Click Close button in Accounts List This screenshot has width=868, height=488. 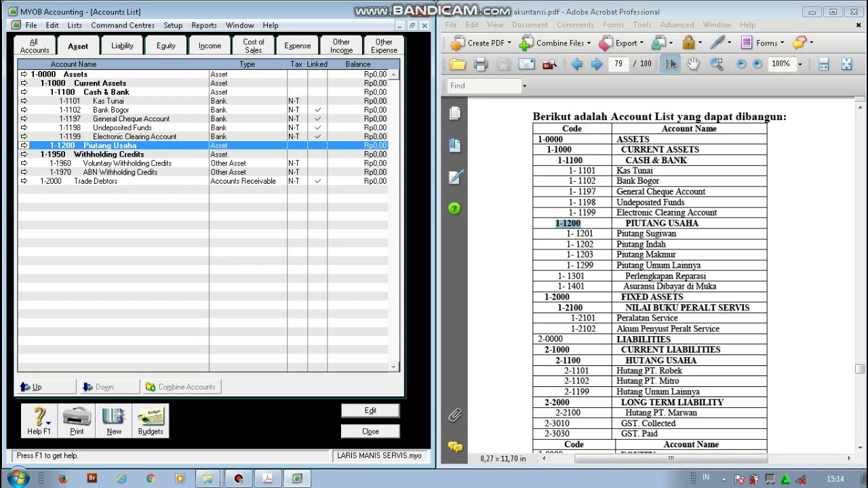coord(370,432)
